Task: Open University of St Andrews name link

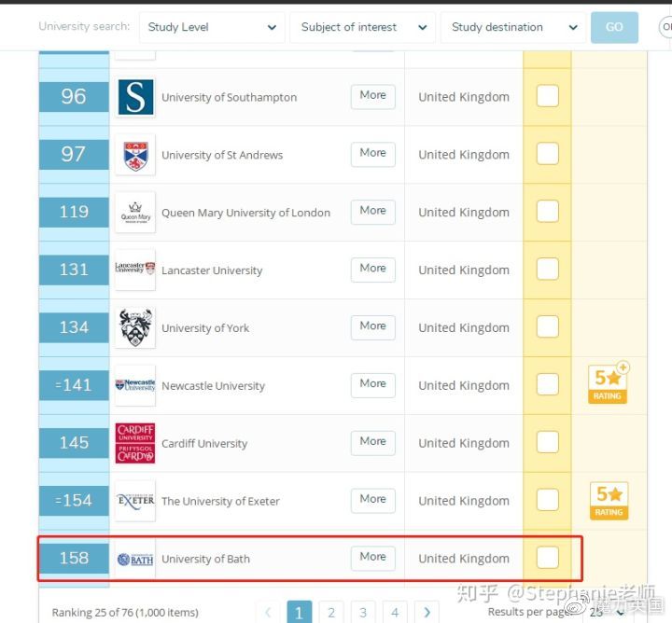Action: pos(222,155)
